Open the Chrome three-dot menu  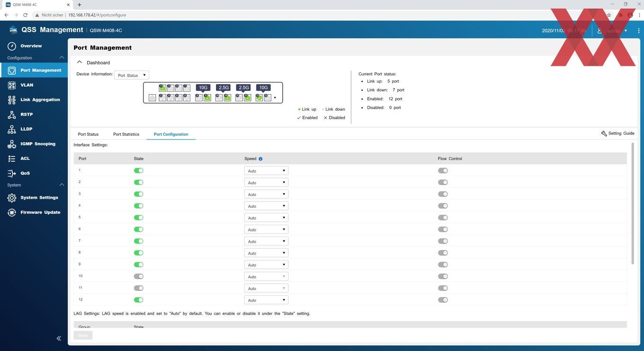[x=639, y=15]
